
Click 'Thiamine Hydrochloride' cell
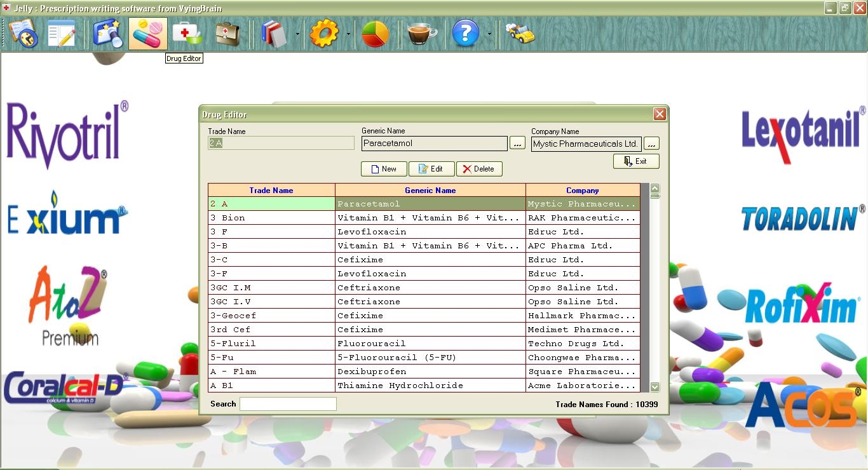pos(430,386)
